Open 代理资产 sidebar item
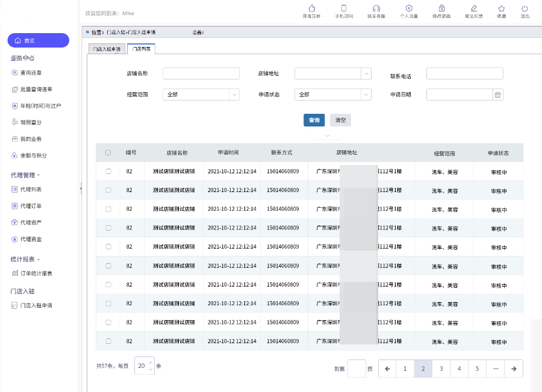Image resolution: width=542 pixels, height=392 pixels. [x=26, y=222]
